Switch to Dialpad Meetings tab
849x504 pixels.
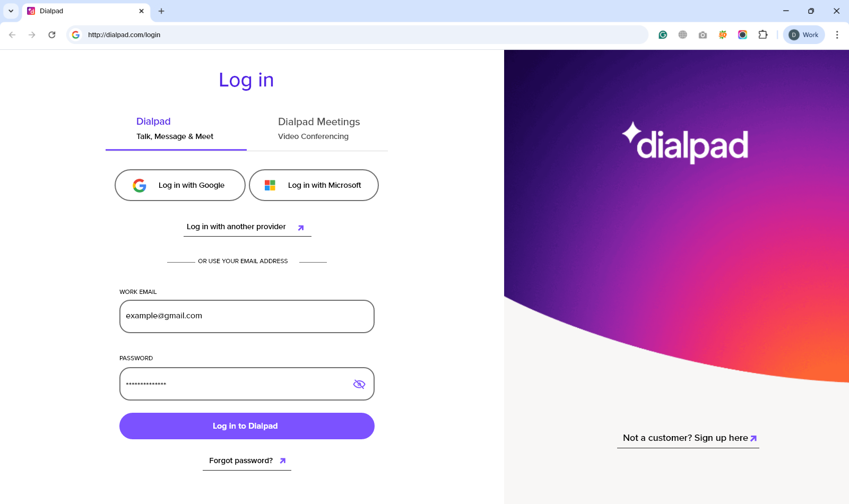319,128
